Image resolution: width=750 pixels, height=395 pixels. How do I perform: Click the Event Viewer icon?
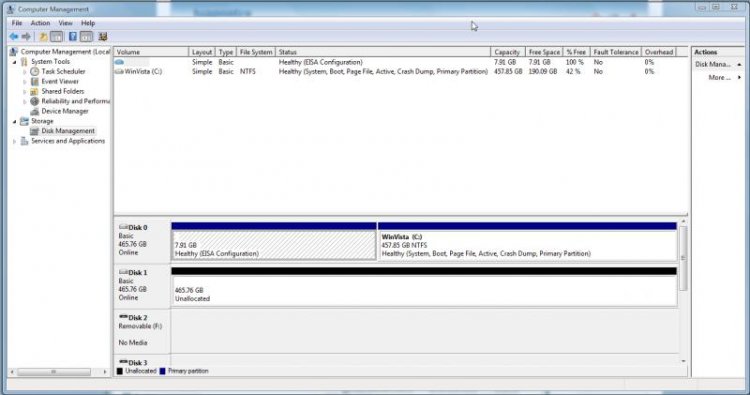pos(34,81)
